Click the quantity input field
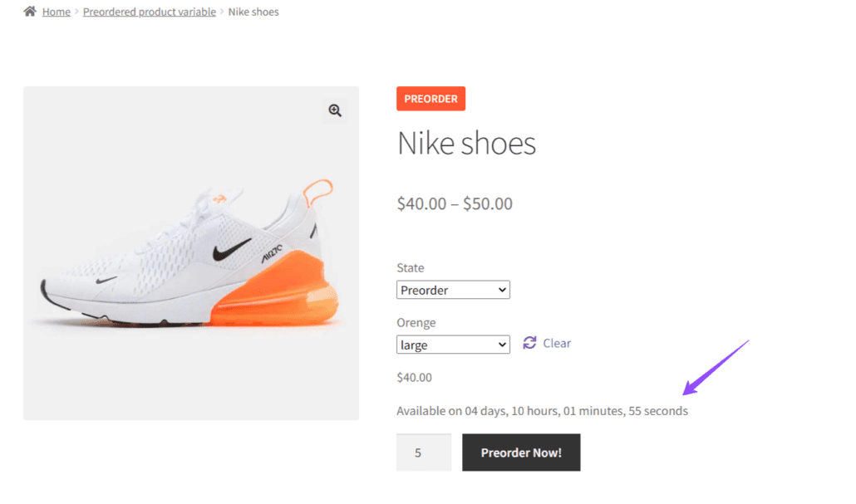 click(424, 453)
